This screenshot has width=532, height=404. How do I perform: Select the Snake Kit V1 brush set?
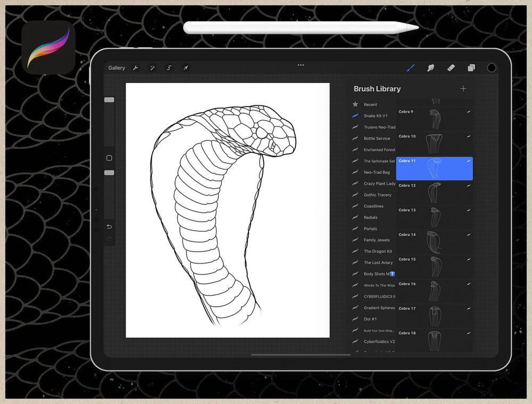pos(375,115)
